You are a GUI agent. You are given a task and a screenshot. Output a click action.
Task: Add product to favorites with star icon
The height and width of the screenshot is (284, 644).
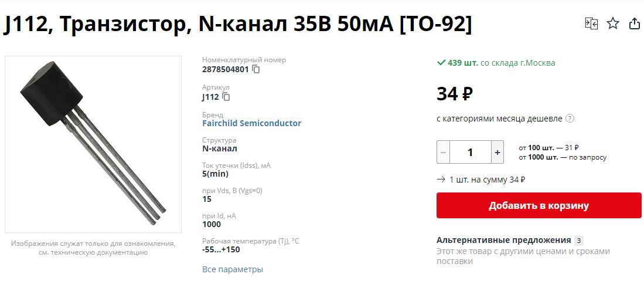613,23
